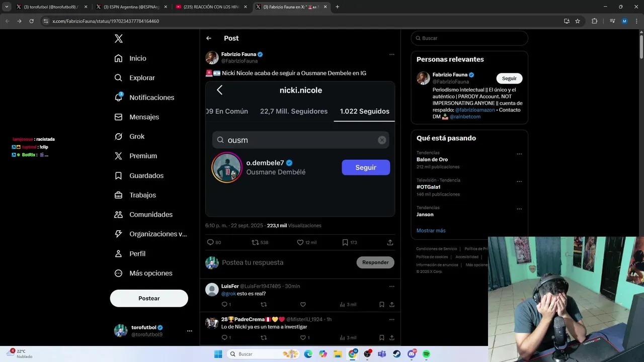Repost the post with 538 reposts

(255, 242)
